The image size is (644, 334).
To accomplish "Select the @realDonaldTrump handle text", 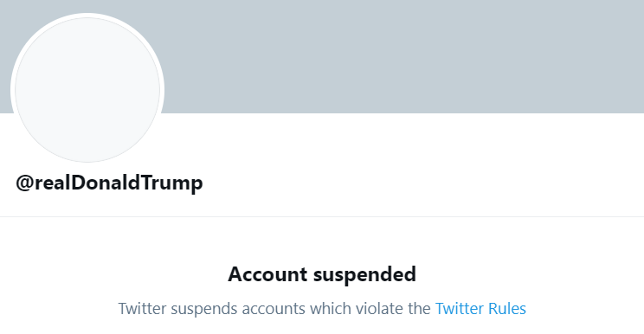I will (109, 183).
